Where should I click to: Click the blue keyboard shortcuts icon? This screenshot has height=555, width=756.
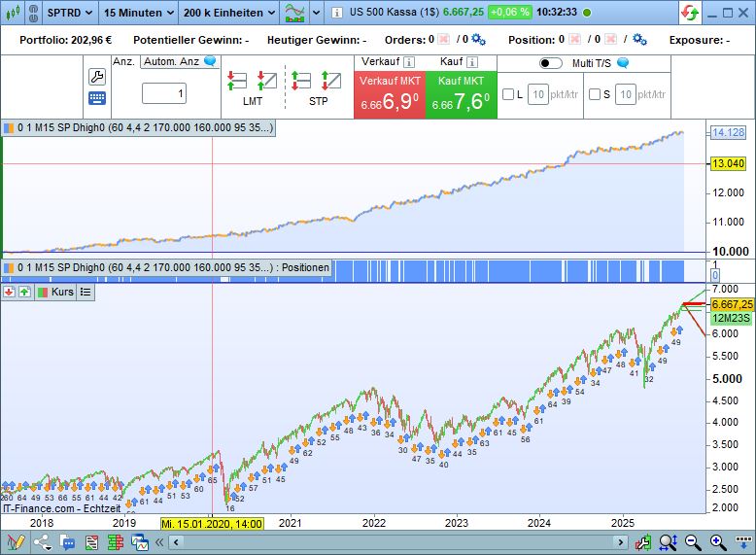point(97,98)
